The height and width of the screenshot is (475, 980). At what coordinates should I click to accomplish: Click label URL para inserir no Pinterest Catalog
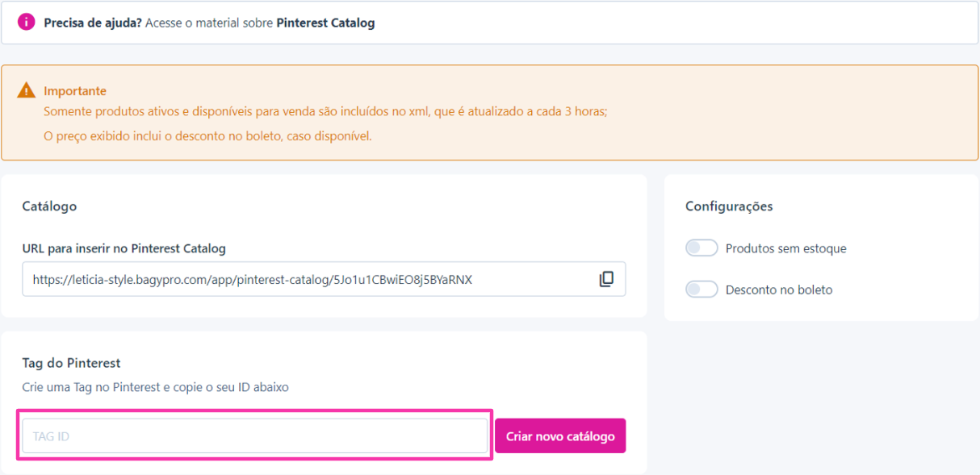(124, 248)
